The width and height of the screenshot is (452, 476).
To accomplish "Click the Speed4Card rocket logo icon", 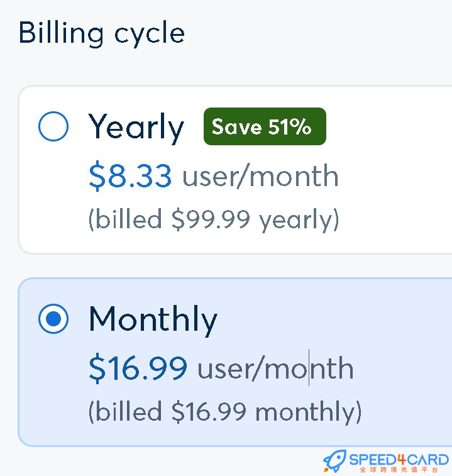I will coord(335,461).
